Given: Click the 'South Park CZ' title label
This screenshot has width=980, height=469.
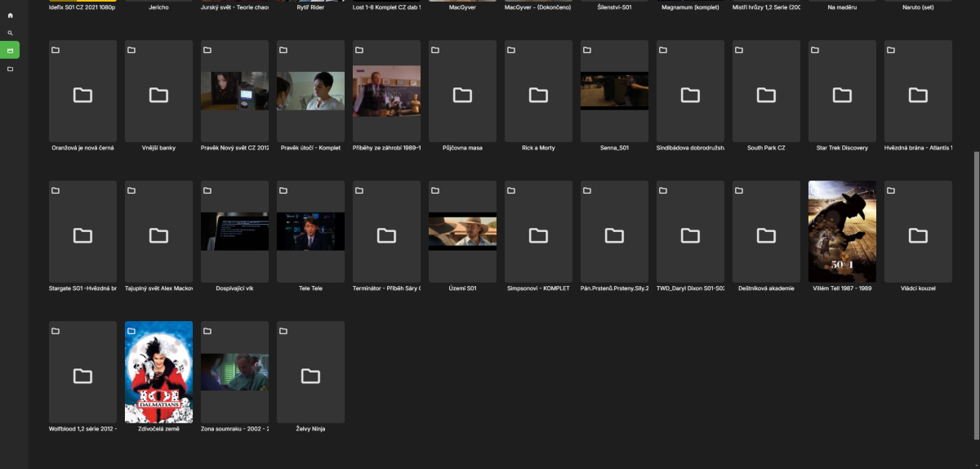Looking at the screenshot, I should coord(766,148).
